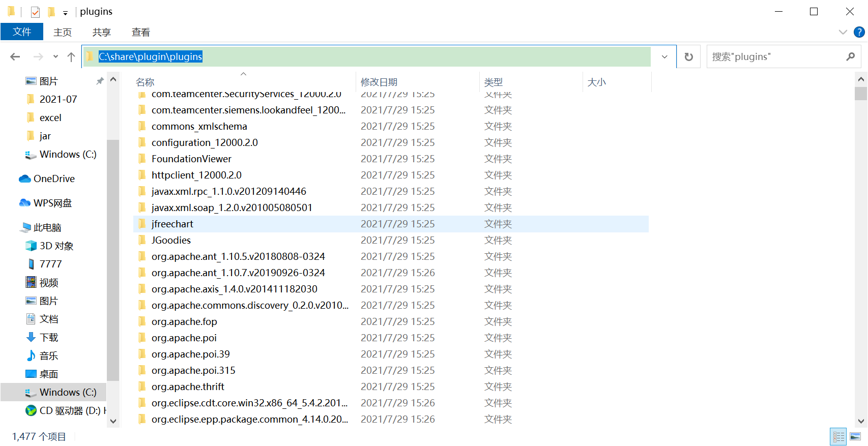Select javax.xml.soap_1.2.0 folder
Viewport: 868px width, 446px height.
[x=232, y=207]
